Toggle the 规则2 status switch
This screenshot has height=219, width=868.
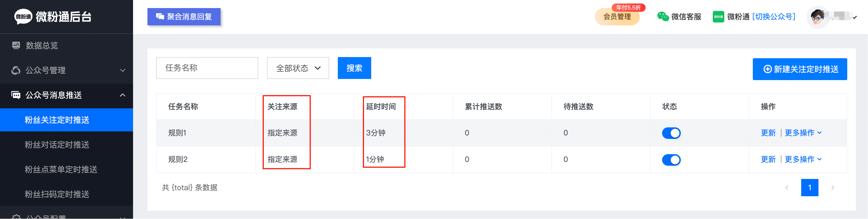[x=671, y=159]
